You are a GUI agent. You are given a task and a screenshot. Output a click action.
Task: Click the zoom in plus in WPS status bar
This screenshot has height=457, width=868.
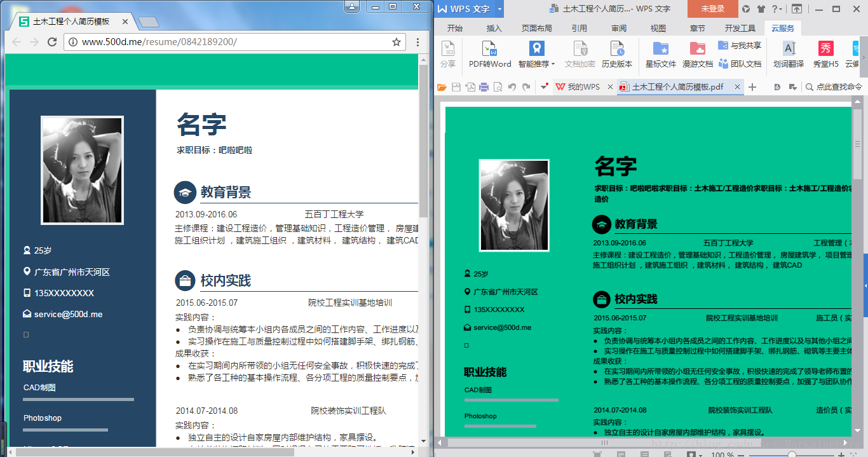tap(841, 455)
